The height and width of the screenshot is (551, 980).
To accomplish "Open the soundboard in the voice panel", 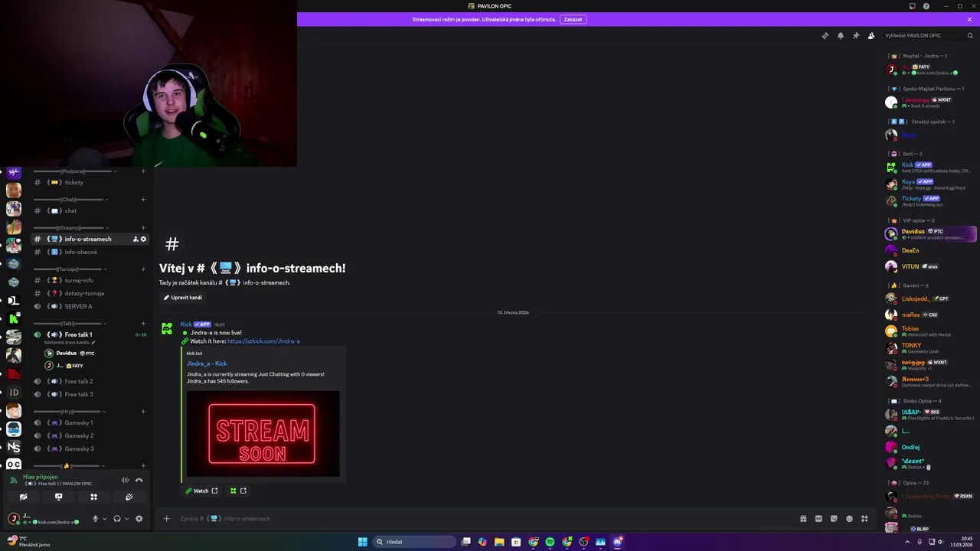I will [x=129, y=497].
